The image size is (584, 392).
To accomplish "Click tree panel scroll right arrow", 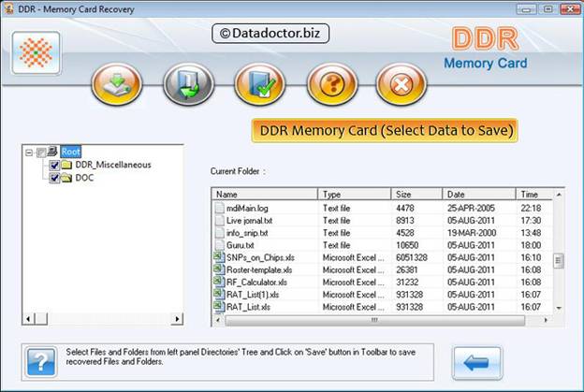I will coord(177,319).
